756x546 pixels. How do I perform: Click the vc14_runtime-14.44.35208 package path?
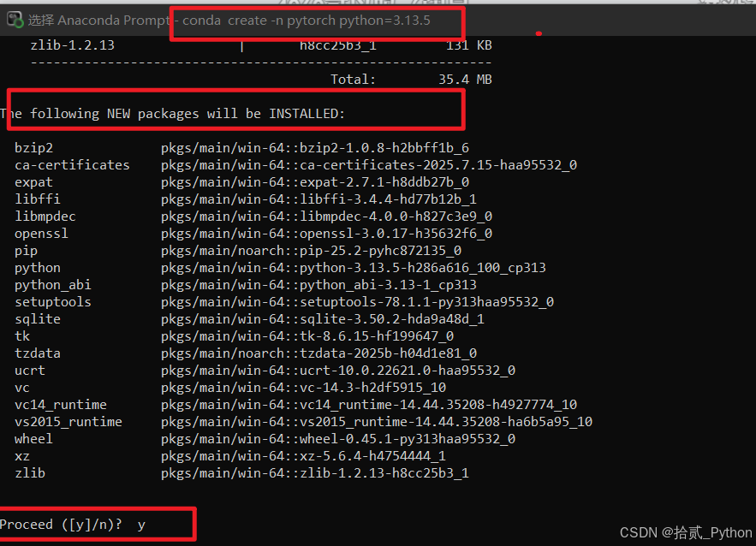369,404
